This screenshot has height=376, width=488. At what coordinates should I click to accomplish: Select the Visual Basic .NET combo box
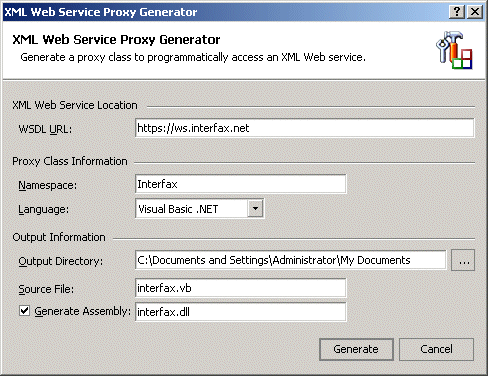(200, 209)
